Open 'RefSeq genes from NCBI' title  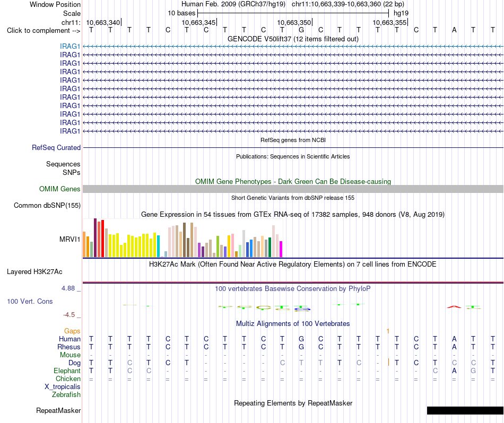293,140
